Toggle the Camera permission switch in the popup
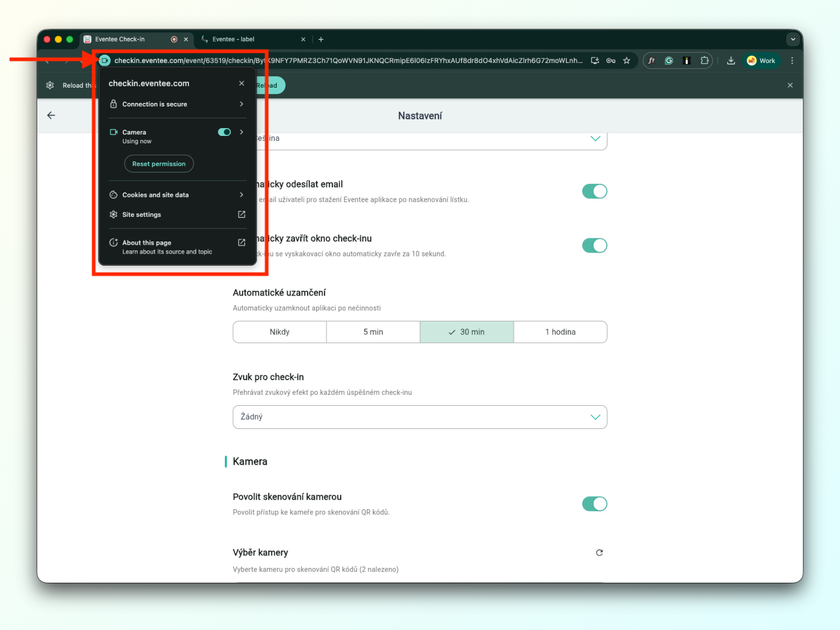This screenshot has width=840, height=630. click(224, 132)
